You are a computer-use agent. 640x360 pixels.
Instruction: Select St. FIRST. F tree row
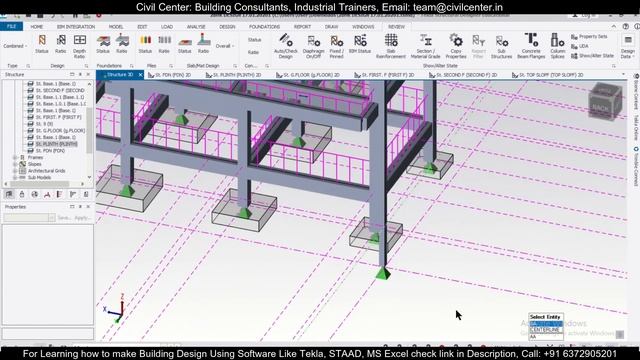[x=54, y=117]
